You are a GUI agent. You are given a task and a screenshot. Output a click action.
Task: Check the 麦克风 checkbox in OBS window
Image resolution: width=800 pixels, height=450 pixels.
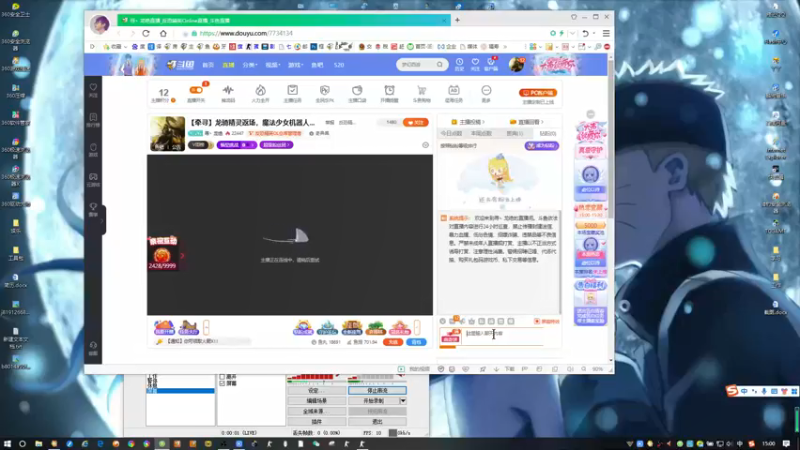(222, 377)
